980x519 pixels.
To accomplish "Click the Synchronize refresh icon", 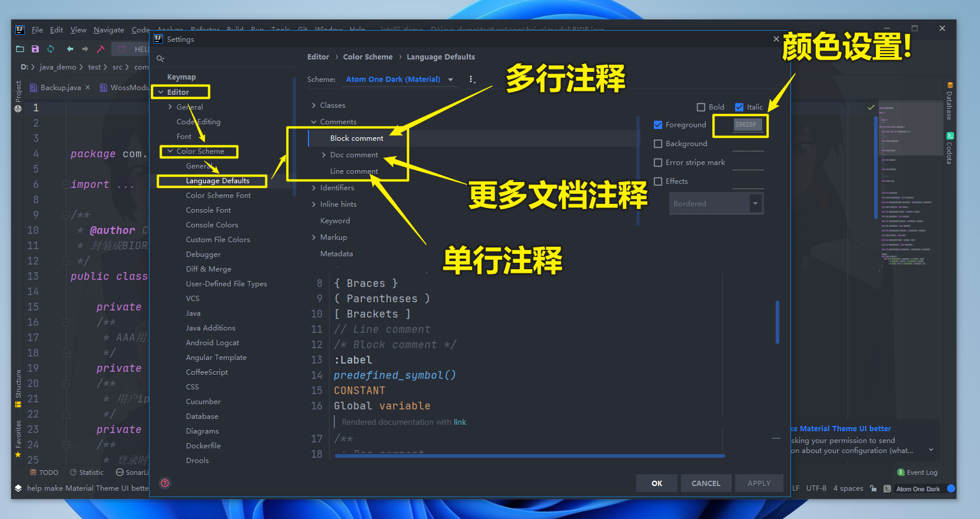I will (51, 49).
